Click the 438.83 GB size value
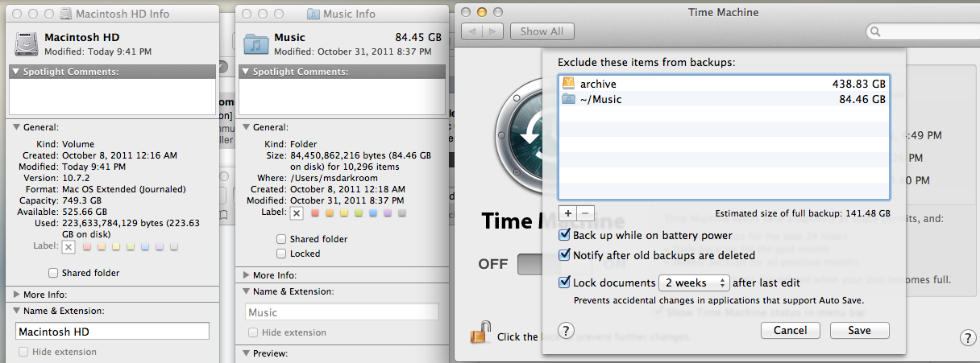 tap(859, 84)
